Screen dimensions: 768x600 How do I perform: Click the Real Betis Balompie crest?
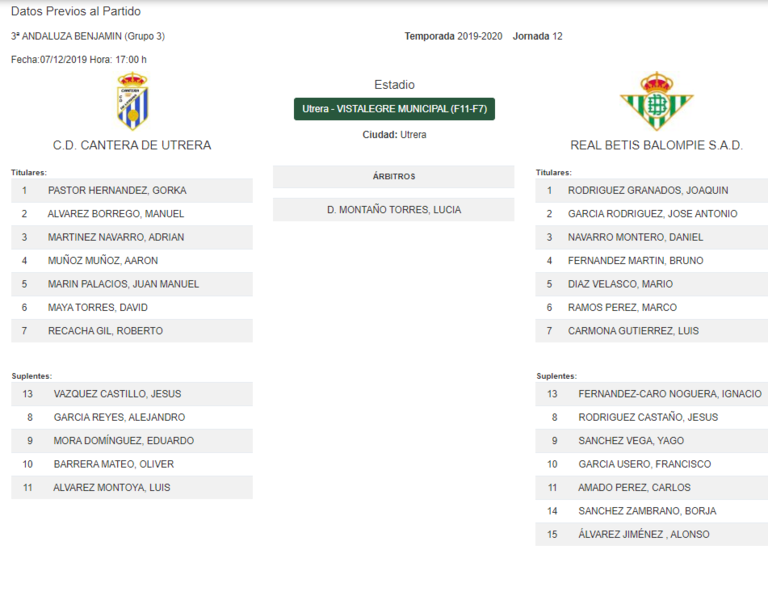pos(656,101)
